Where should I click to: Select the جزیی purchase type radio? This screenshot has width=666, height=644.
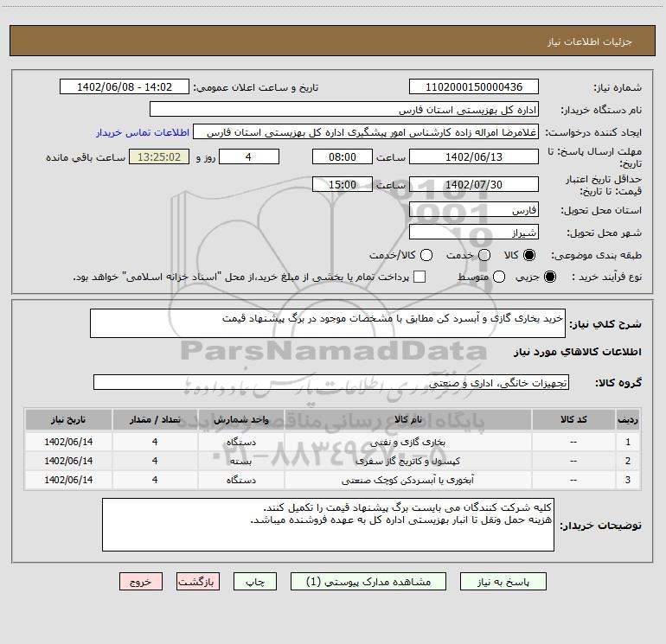(549, 277)
